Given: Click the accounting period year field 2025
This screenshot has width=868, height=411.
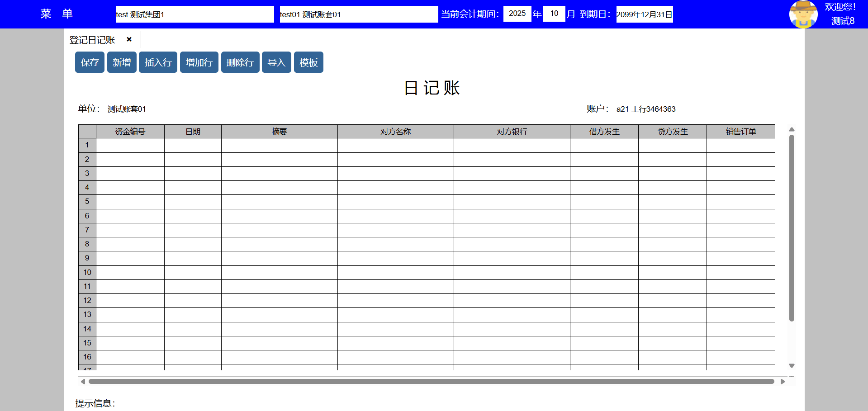Looking at the screenshot, I should click(x=517, y=14).
